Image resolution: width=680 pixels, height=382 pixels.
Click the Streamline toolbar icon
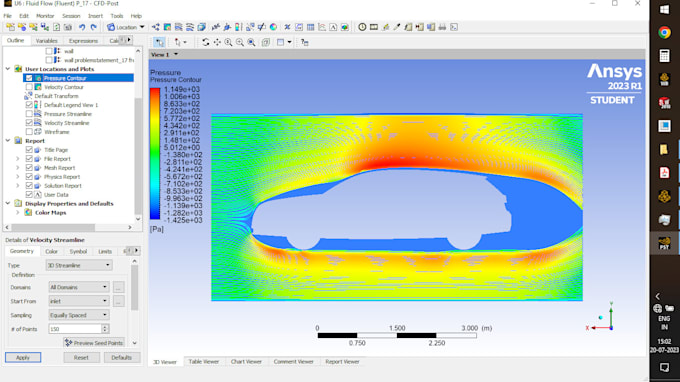click(178, 27)
